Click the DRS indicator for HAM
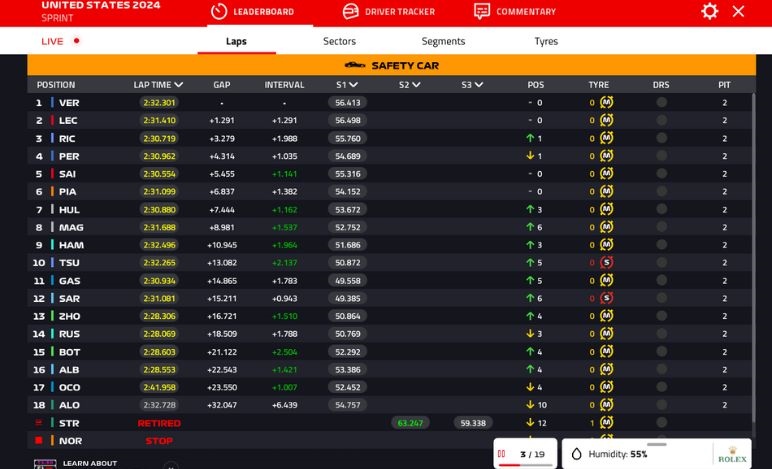Viewport: 772px width, 469px height. click(x=661, y=245)
